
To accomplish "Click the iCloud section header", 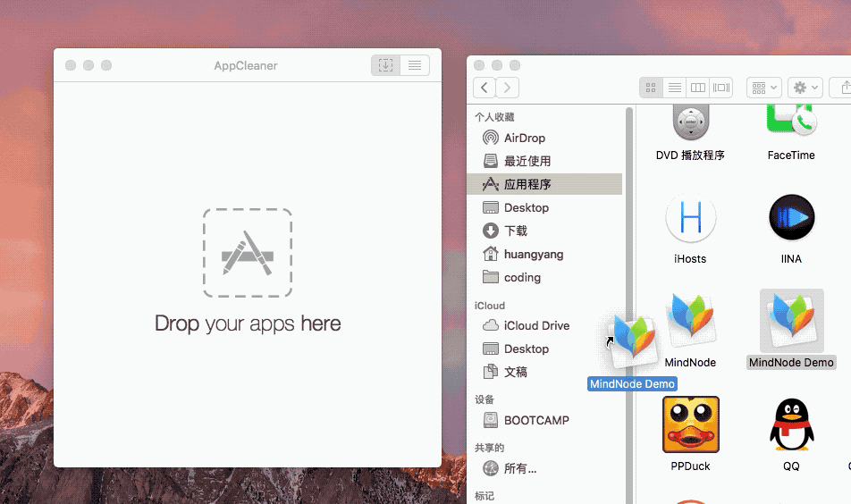I will tap(490, 306).
